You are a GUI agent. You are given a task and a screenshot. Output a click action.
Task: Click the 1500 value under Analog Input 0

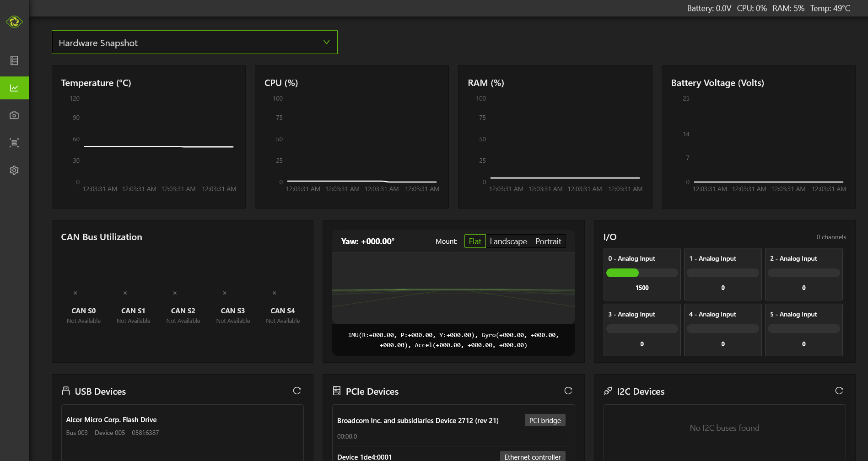[x=642, y=288]
